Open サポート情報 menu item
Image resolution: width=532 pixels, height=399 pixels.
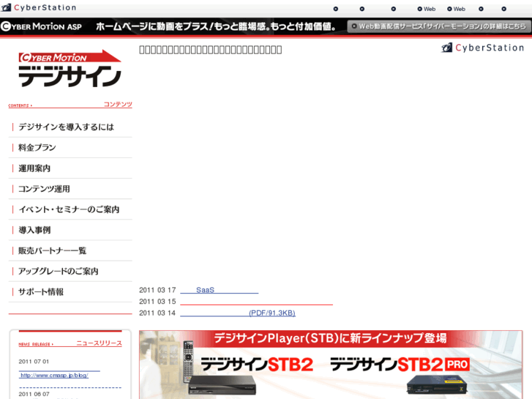[70, 292]
